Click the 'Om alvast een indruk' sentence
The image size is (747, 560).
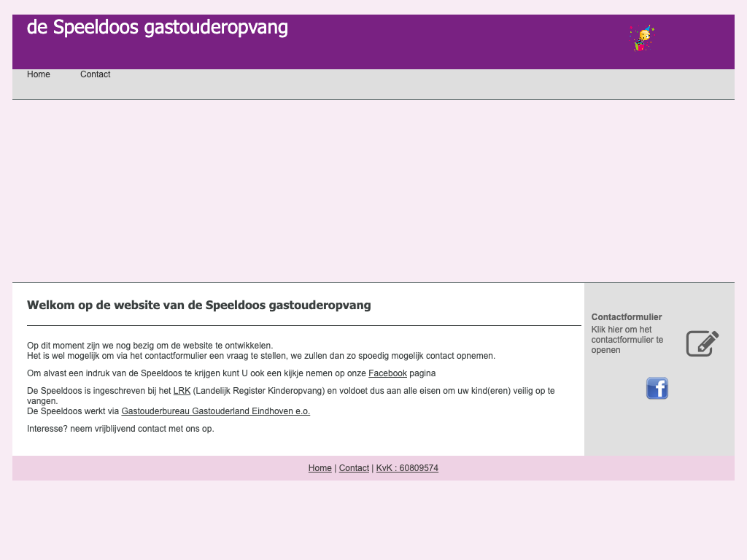coord(197,373)
